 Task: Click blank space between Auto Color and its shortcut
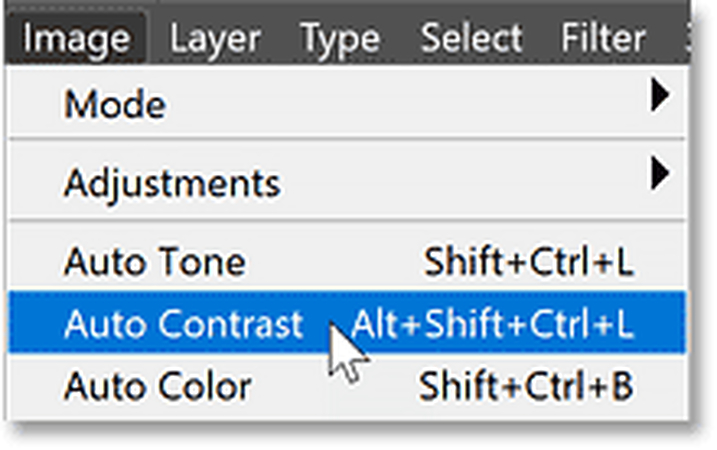pos(335,385)
